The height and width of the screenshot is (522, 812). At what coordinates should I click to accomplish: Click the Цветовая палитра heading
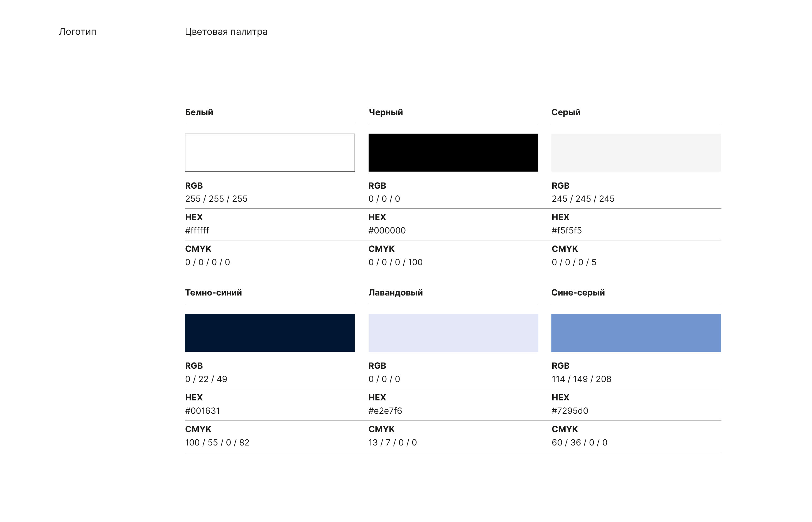point(226,31)
